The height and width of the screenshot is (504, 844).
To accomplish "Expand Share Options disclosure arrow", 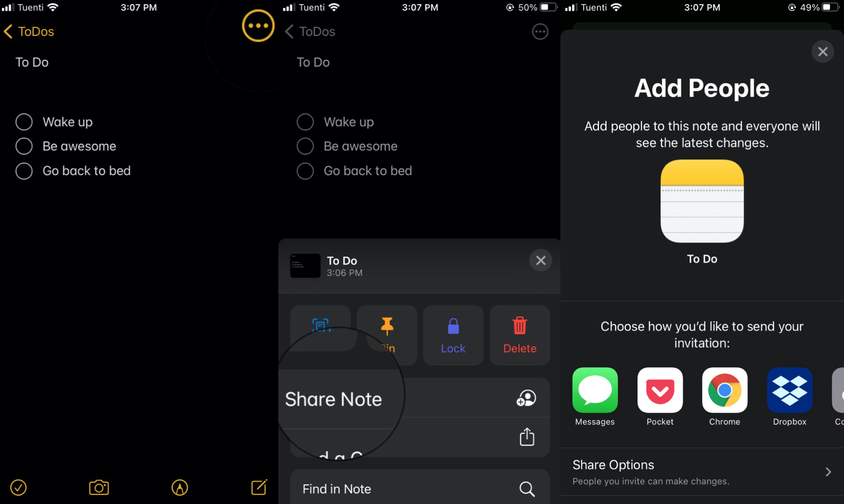I will point(830,472).
